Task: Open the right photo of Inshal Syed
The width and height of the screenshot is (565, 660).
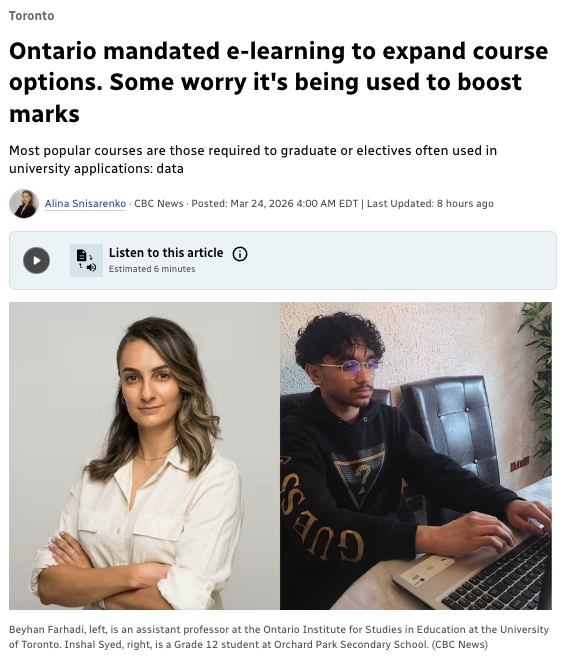Action: [416, 456]
